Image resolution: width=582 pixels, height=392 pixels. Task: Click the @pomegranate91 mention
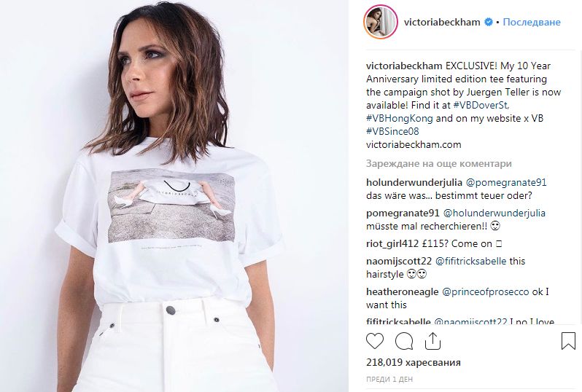click(x=506, y=182)
